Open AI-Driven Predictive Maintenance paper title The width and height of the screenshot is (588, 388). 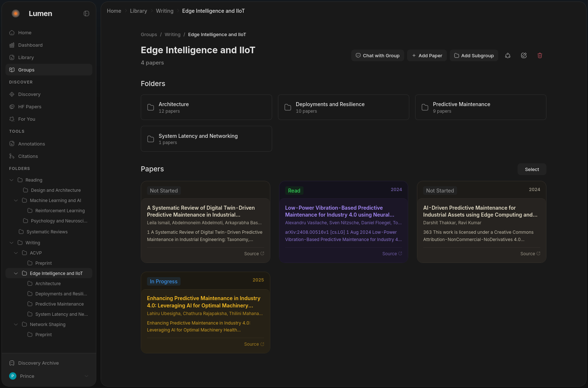click(x=480, y=212)
